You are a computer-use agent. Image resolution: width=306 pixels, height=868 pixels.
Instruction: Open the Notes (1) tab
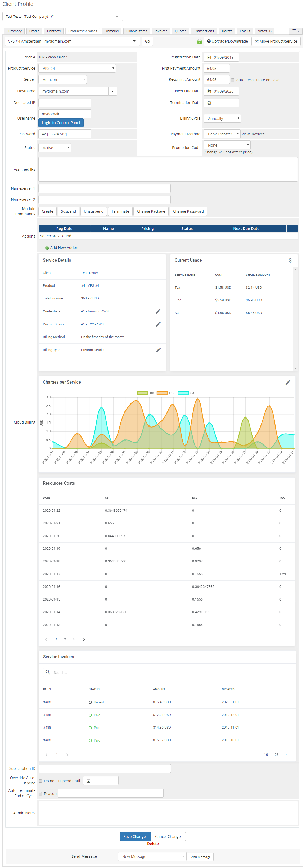point(264,31)
